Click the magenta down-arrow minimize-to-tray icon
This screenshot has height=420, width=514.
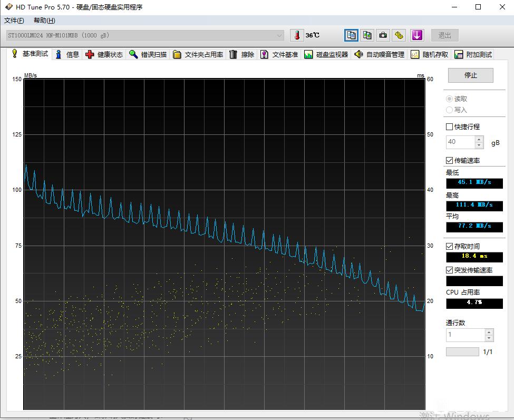tap(417, 35)
